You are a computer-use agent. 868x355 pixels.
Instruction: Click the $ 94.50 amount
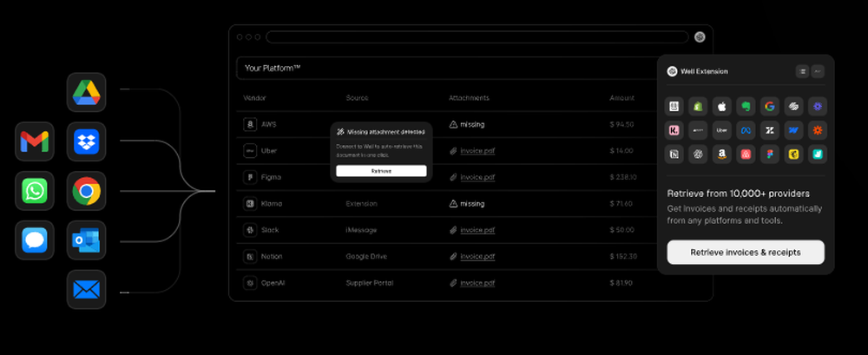tap(621, 125)
